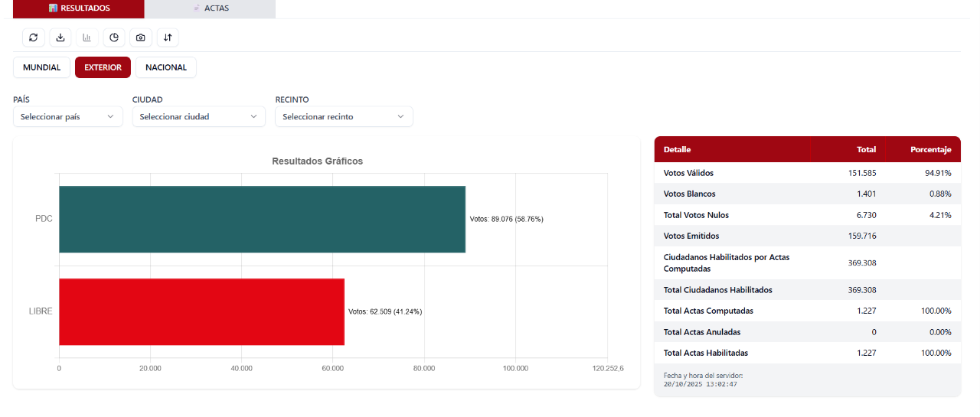Click the Votos Válidos table row
This screenshot has width=980, height=417.
click(x=807, y=173)
